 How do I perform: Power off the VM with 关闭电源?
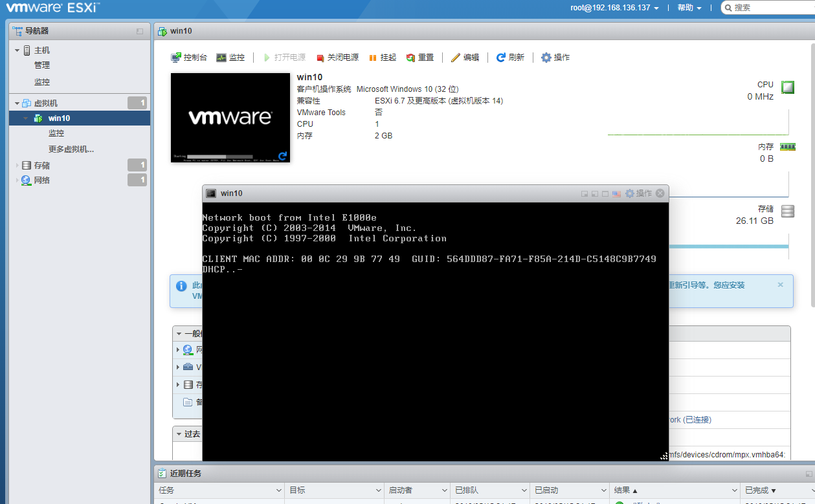click(337, 58)
